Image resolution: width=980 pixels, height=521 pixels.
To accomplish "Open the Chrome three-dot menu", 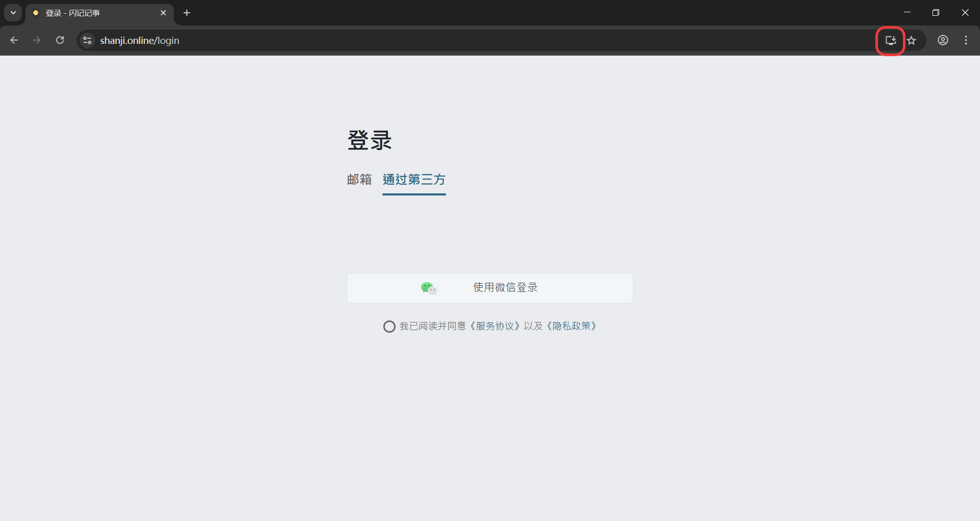I will coord(966,40).
